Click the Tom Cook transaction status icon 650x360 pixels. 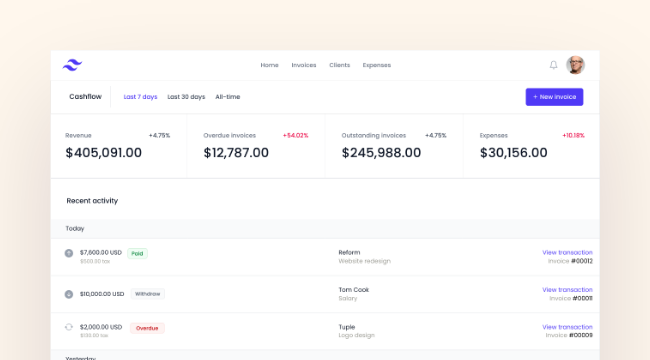pyautogui.click(x=69, y=294)
